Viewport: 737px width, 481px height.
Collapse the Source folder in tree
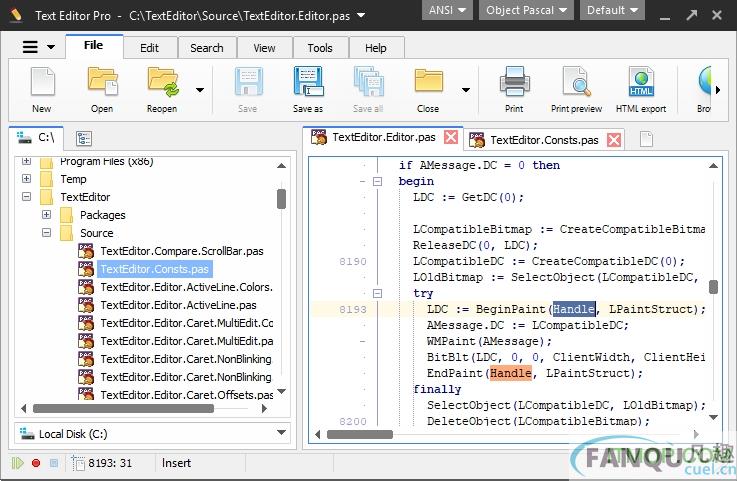(x=46, y=233)
